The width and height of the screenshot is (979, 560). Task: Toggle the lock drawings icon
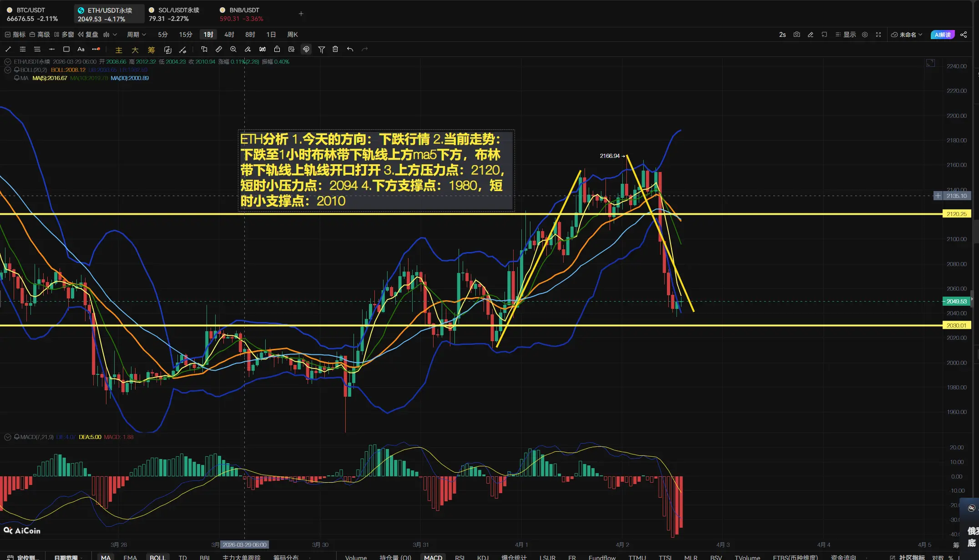tap(277, 49)
